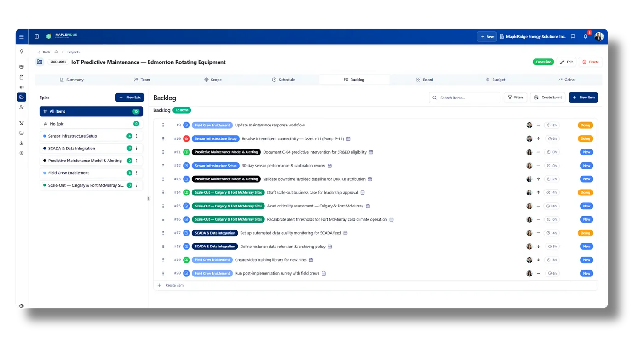This screenshot has width=644, height=362.
Task: Switch to the Budget tab
Action: click(495, 80)
